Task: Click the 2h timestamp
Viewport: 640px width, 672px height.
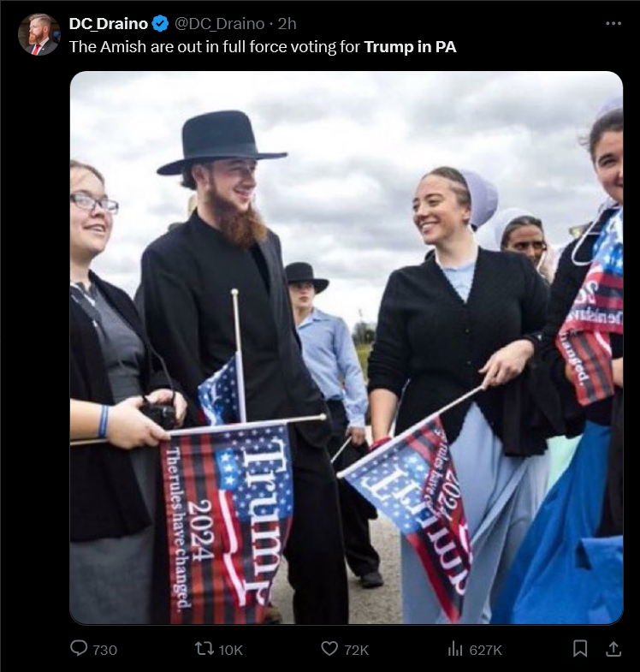Action: click(287, 24)
